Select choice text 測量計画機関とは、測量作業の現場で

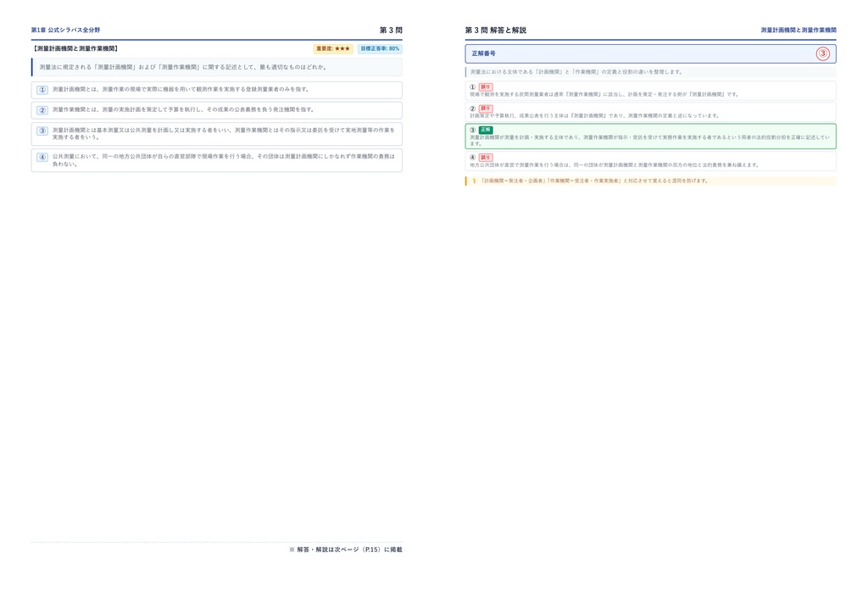tap(181, 89)
